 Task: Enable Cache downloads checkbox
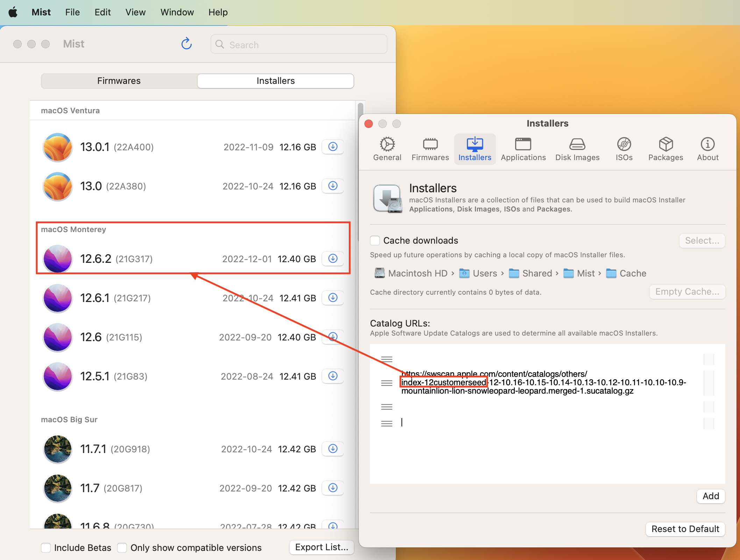(375, 240)
